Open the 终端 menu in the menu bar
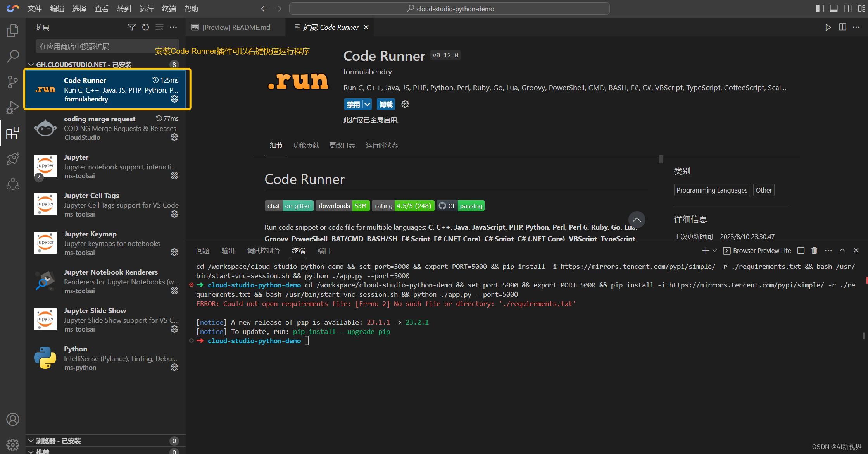This screenshot has width=868, height=454. coord(169,9)
